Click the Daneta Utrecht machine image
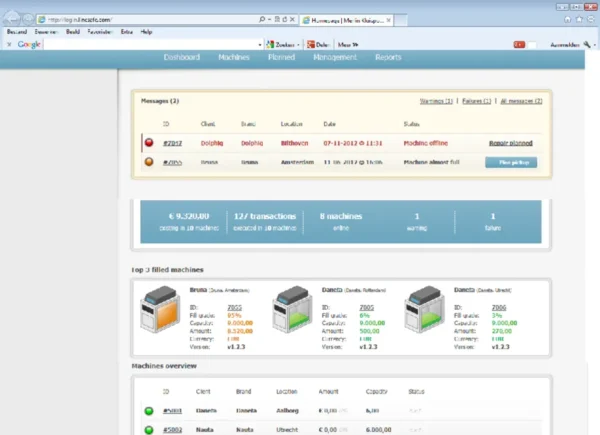Screen dimensions: 600x435 tap(424, 309)
